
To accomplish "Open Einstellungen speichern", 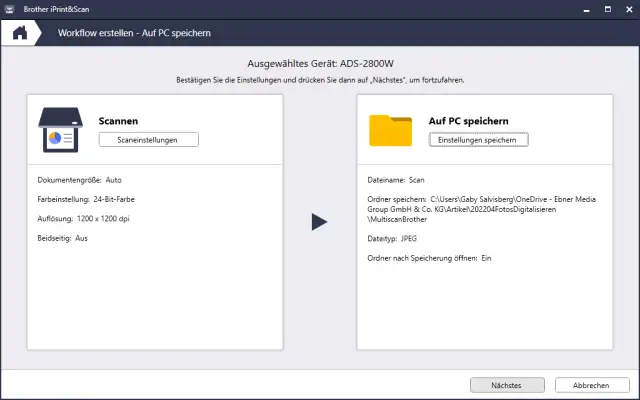I will (x=478, y=140).
